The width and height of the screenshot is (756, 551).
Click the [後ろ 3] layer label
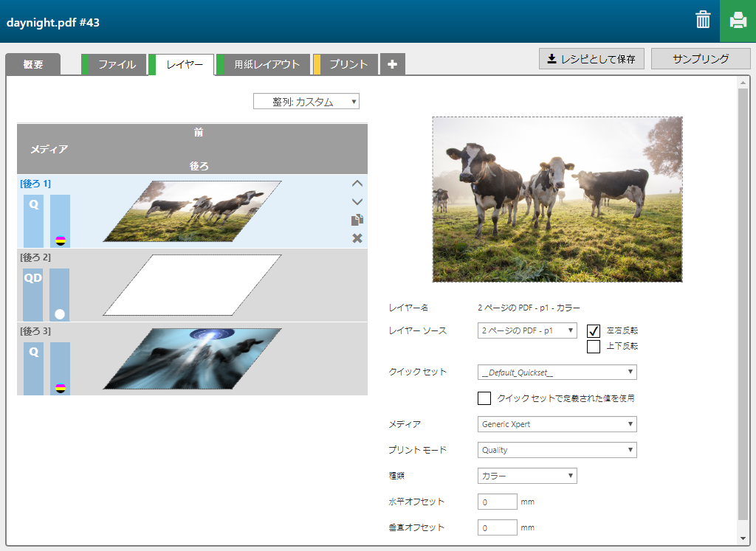point(35,331)
